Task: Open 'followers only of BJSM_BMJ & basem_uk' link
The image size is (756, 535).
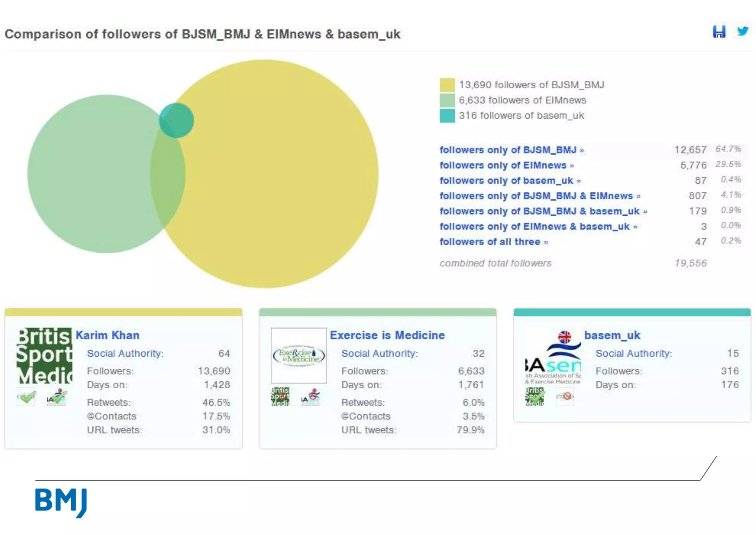Action: (x=543, y=211)
